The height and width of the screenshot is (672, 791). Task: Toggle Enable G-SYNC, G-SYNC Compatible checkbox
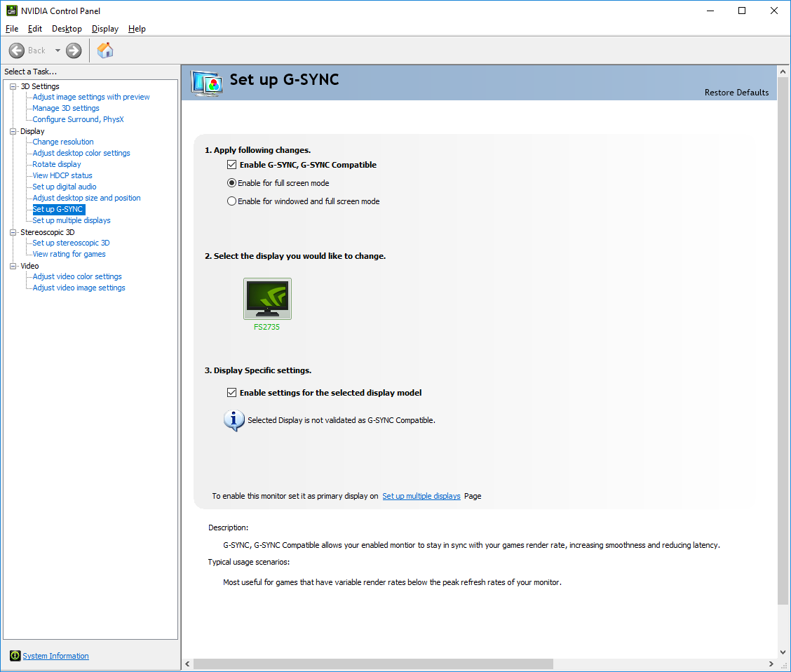point(231,164)
